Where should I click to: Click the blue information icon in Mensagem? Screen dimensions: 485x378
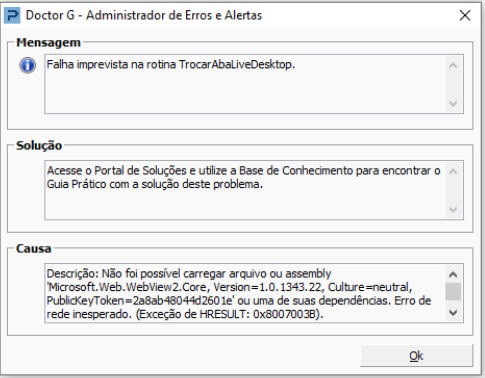click(27, 65)
